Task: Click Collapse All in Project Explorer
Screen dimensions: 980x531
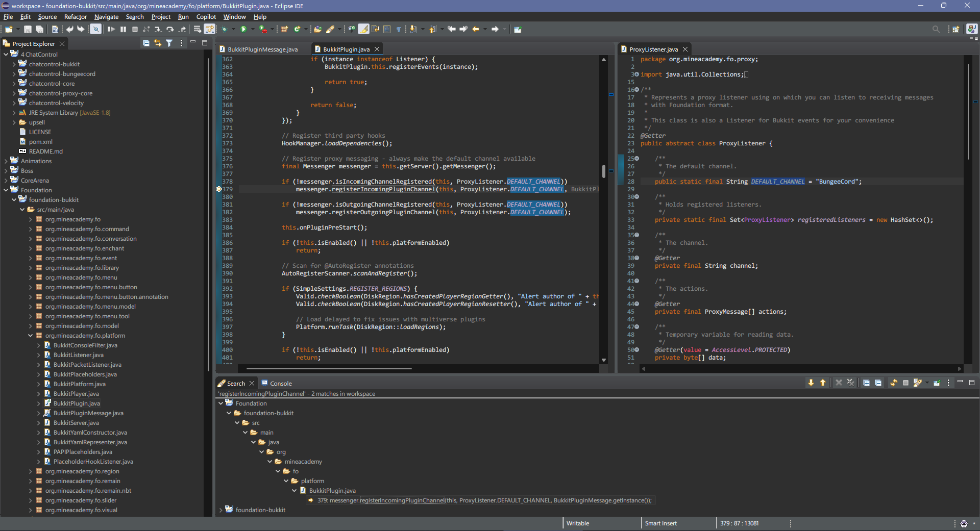Action: click(x=146, y=43)
